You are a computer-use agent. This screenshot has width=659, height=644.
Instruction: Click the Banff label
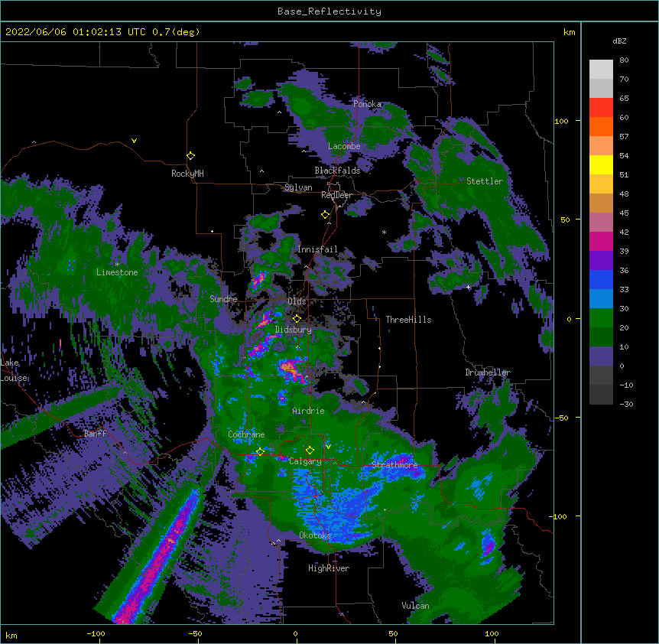click(95, 434)
